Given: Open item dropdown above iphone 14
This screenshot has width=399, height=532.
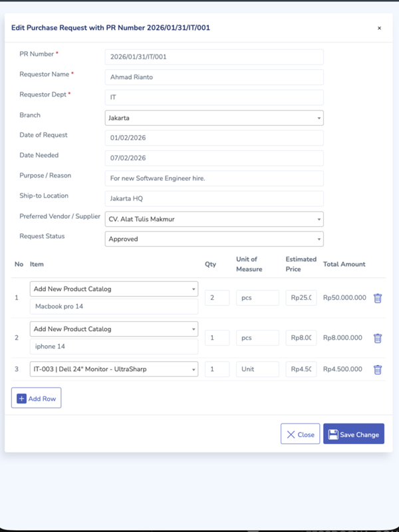Looking at the screenshot, I should tap(114, 329).
